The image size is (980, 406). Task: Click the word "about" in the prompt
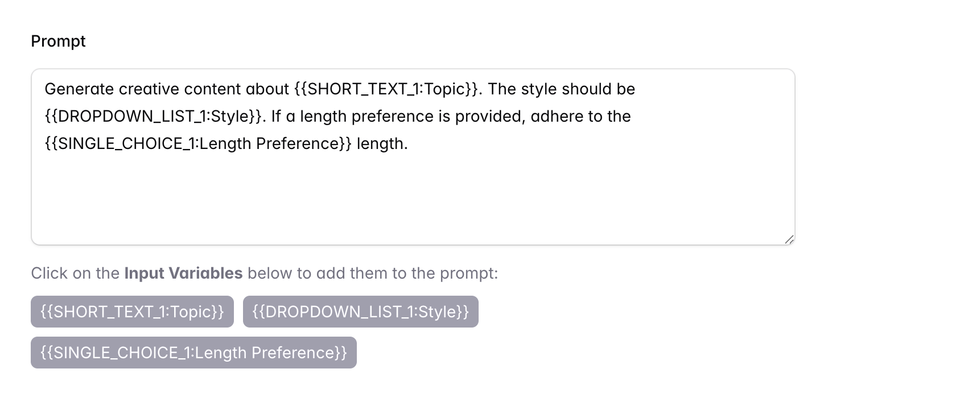click(x=267, y=89)
